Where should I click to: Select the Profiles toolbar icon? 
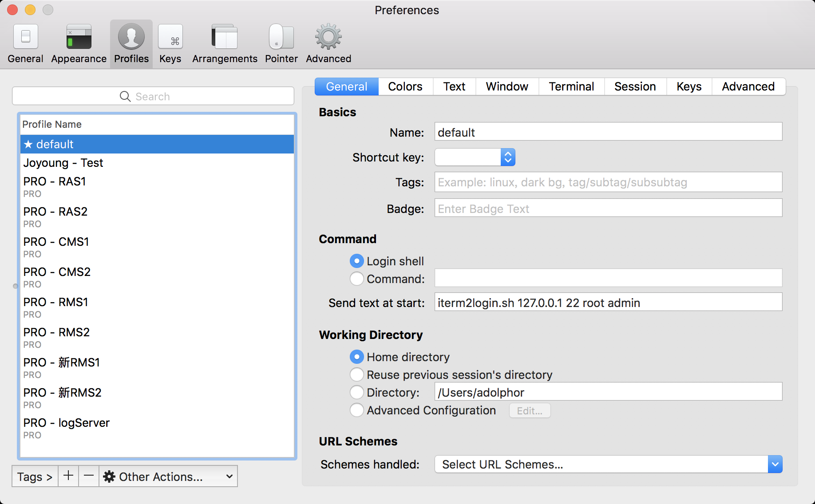pos(131,43)
